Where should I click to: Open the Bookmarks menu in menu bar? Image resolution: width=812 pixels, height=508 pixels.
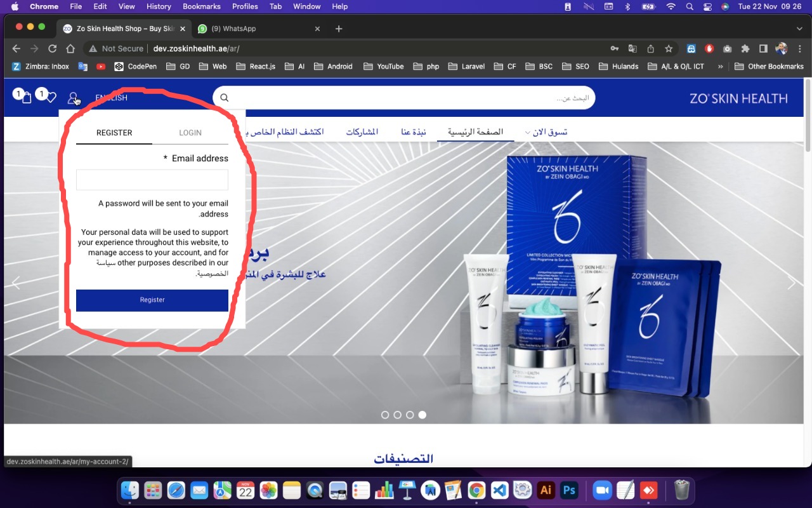tap(202, 6)
